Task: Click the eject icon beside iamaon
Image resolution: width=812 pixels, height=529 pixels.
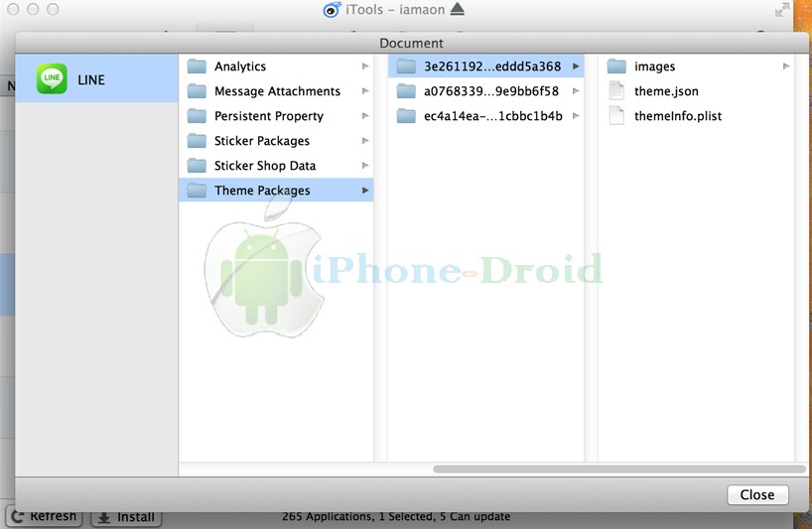Action: click(x=457, y=9)
